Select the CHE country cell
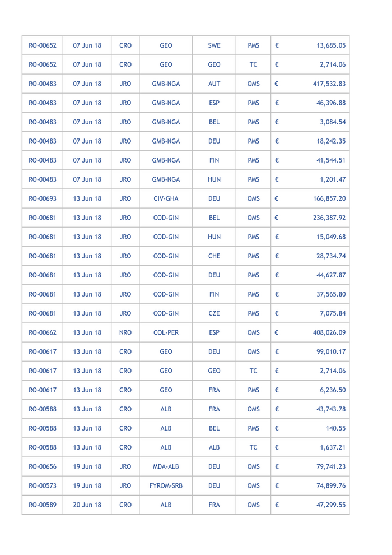The image size is (392, 555). [x=214, y=256]
